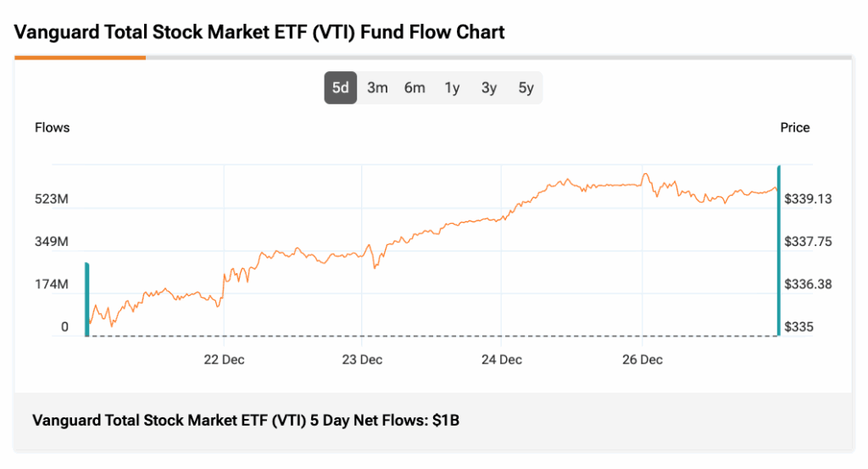The width and height of the screenshot is (868, 469).
Task: Click the $339.13 price axis value
Action: [808, 199]
